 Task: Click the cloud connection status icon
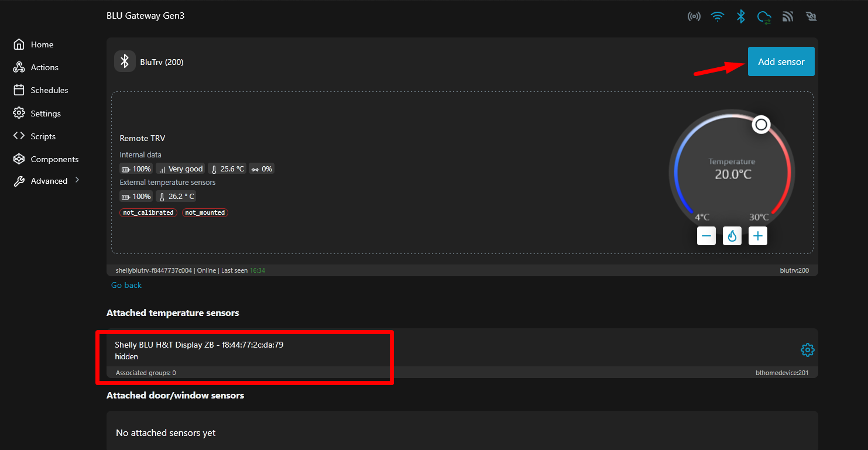click(x=764, y=16)
